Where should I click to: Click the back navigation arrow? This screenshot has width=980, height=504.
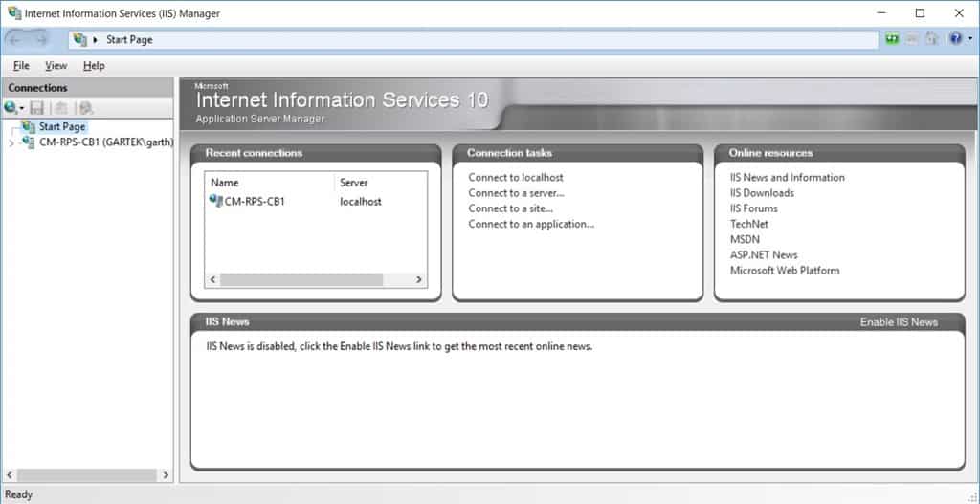(14, 39)
